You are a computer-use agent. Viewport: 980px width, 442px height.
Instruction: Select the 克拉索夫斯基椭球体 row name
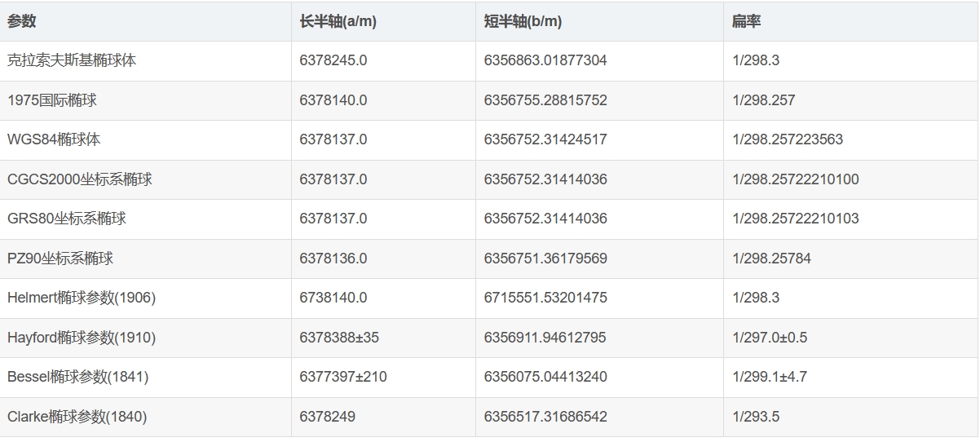(72, 61)
